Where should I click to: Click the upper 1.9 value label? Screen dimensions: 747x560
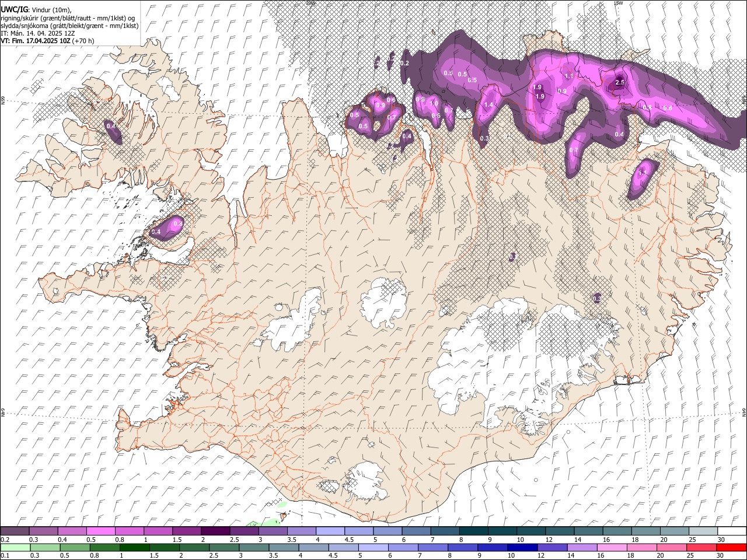[x=537, y=87]
